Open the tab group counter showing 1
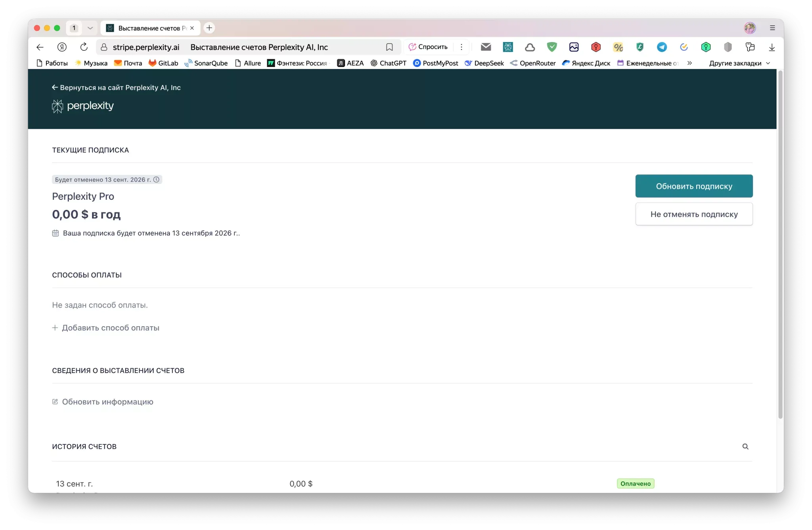Screen dimensions: 812x530 point(74,28)
